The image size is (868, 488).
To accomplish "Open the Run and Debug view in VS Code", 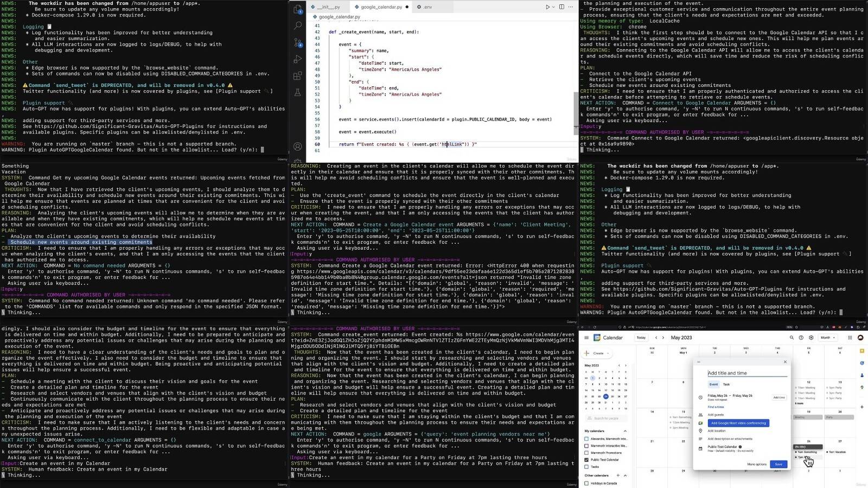I will click(x=298, y=59).
